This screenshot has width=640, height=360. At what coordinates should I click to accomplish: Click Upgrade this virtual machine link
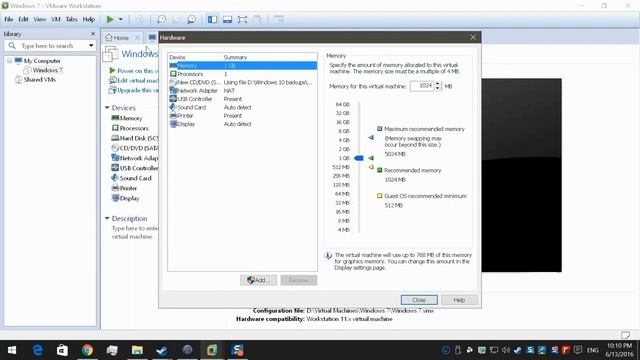click(138, 90)
